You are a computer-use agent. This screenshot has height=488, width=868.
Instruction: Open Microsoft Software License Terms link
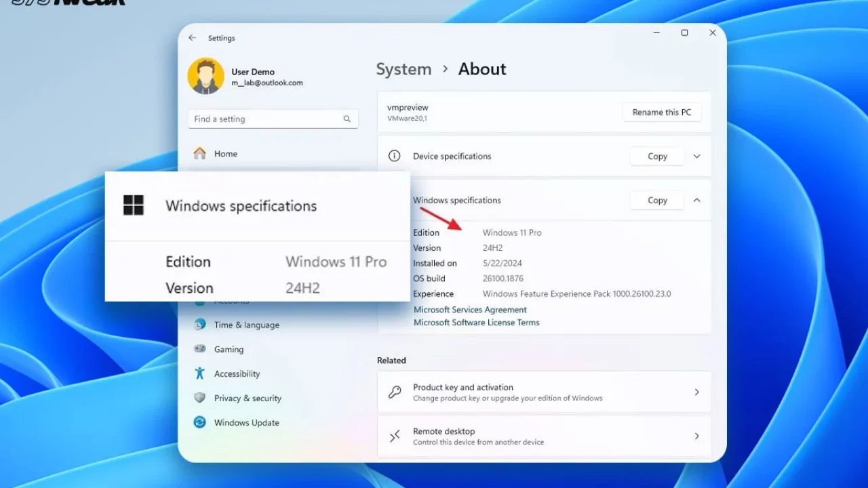(x=476, y=323)
